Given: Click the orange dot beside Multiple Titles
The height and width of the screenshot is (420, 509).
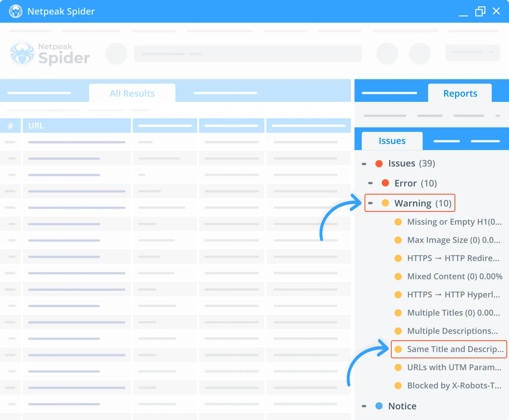Looking at the screenshot, I should tap(398, 313).
